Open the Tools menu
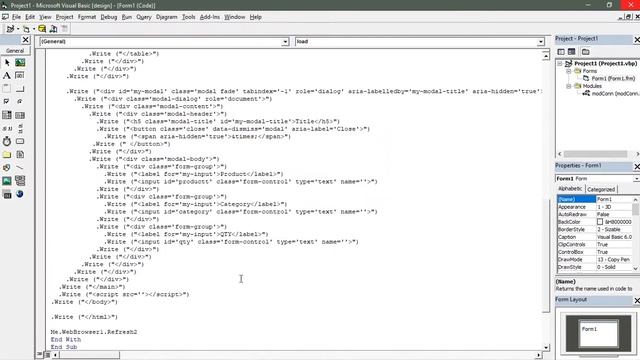 pos(189,17)
